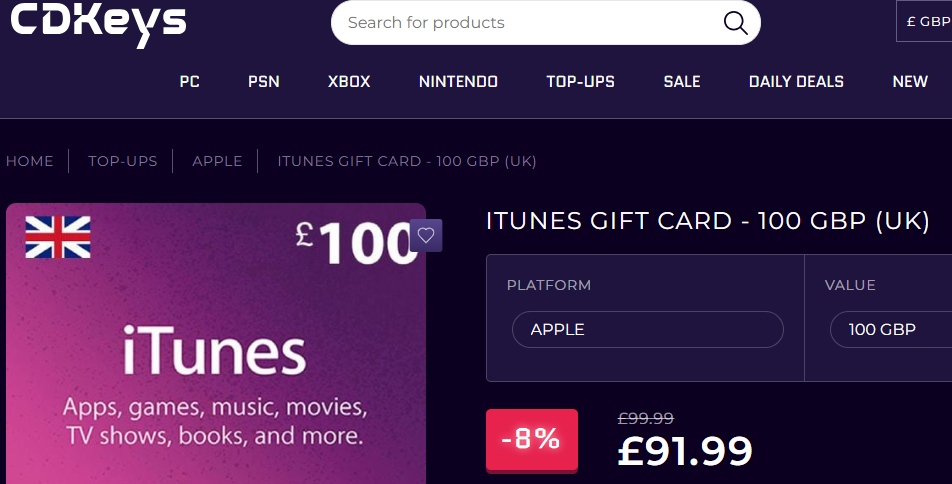The width and height of the screenshot is (952, 484).
Task: Open the Value dropdown showing 100 GBP
Action: (x=890, y=329)
